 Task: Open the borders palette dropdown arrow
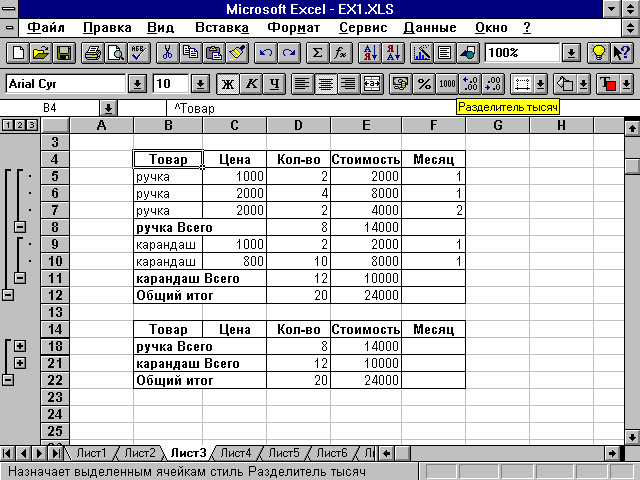coord(540,84)
